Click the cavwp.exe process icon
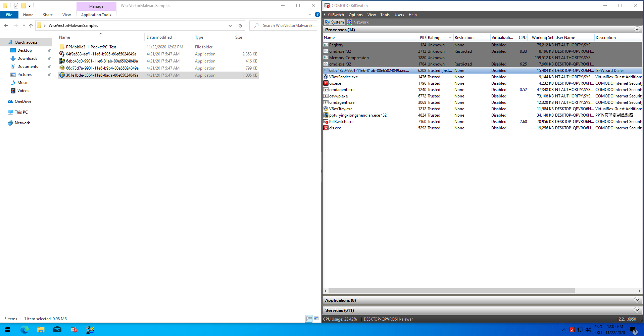Screen dimensions: 644x336 326,96
